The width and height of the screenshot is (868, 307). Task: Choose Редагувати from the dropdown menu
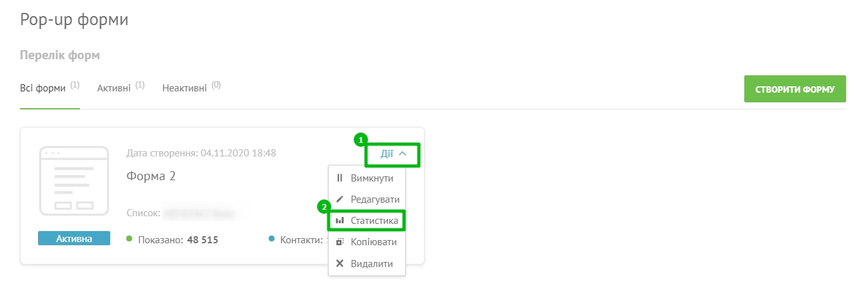pos(367,200)
